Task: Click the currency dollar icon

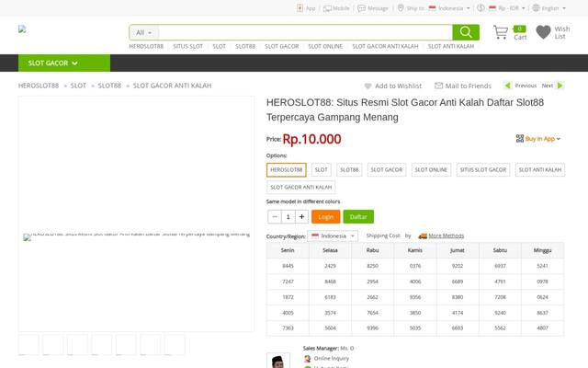Action: click(x=481, y=8)
